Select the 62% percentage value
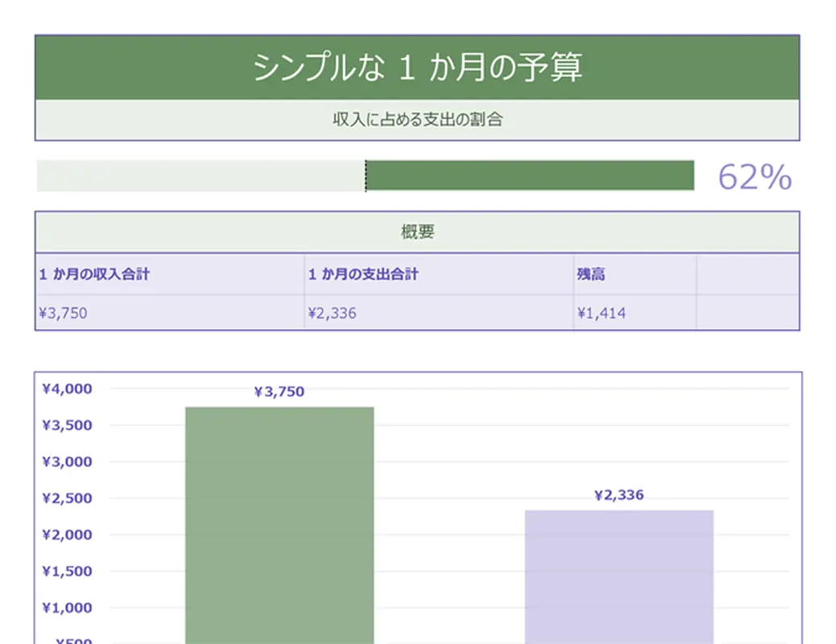This screenshot has height=644, width=836. click(x=754, y=177)
